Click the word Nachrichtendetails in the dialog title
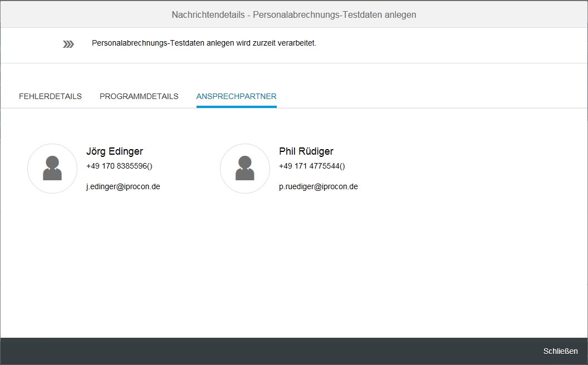The image size is (588, 365). [x=208, y=14]
